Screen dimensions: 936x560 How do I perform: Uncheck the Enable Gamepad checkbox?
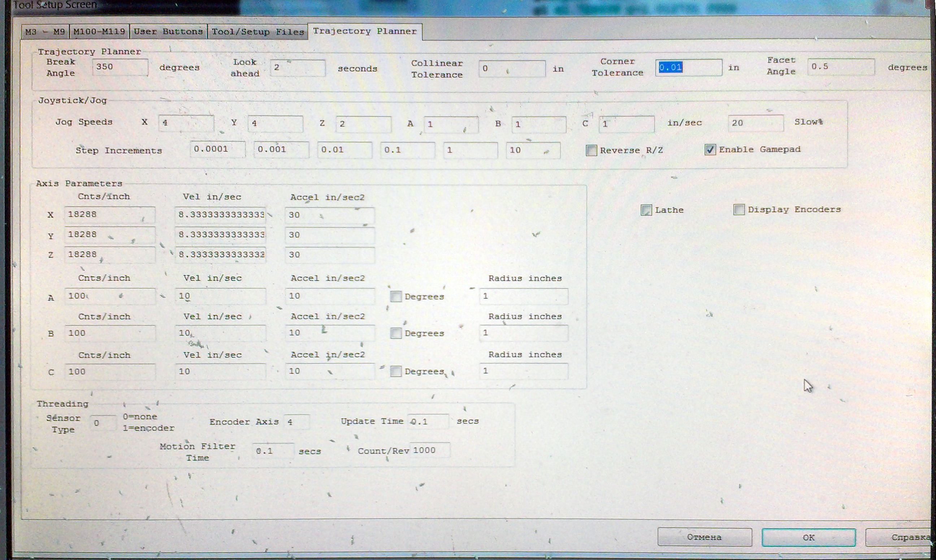(x=710, y=150)
